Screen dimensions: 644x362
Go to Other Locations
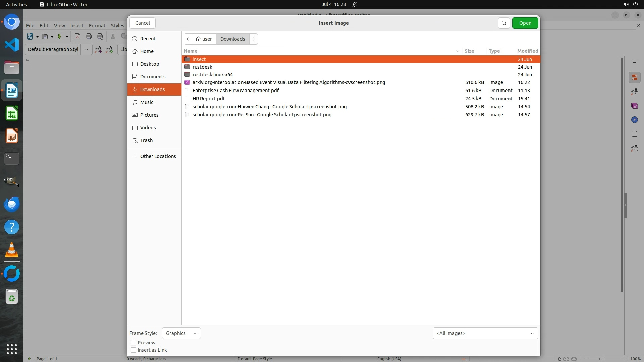tap(158, 156)
